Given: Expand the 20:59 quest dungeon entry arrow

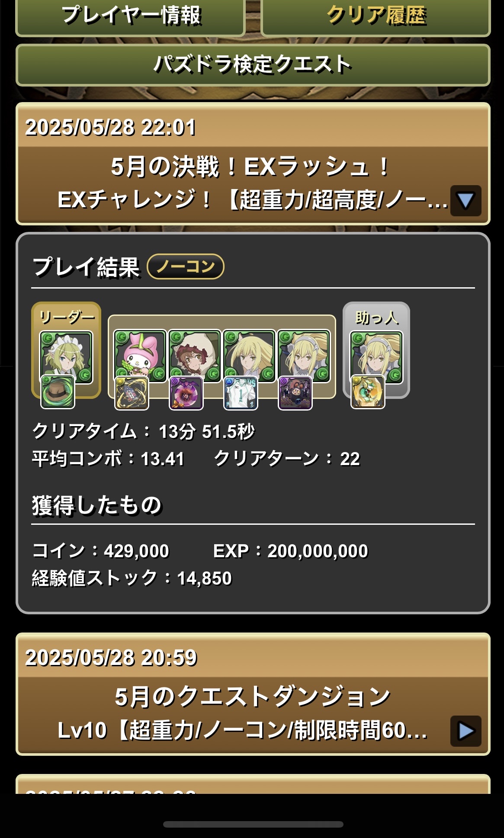Looking at the screenshot, I should pyautogui.click(x=465, y=731).
